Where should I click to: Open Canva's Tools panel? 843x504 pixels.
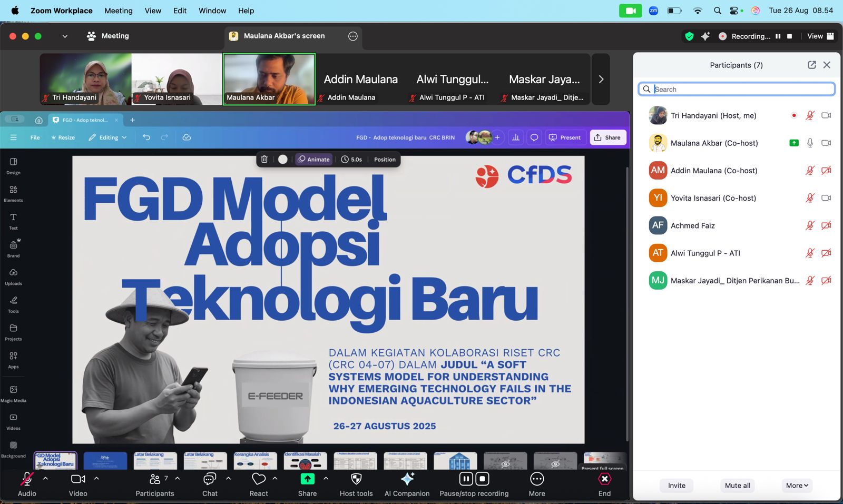13,304
